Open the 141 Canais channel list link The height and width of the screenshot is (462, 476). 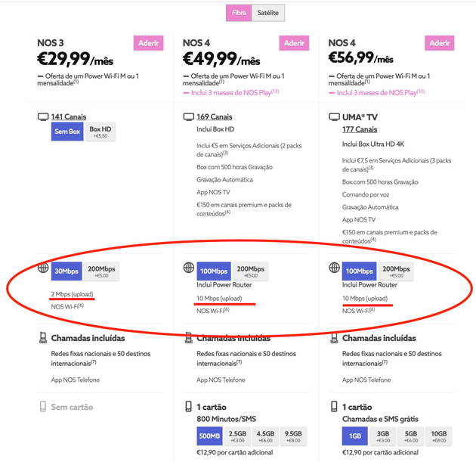69,116
